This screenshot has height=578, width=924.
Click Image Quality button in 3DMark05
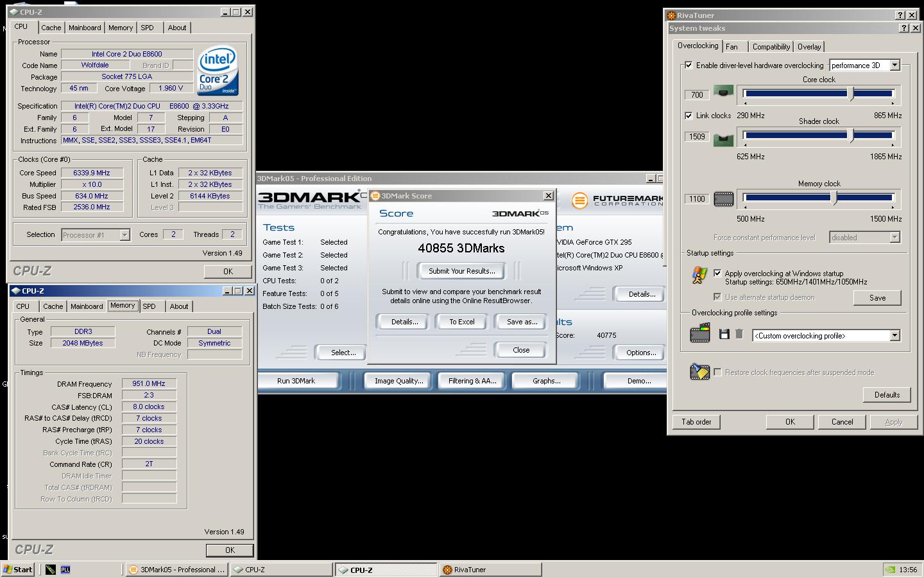click(x=398, y=381)
